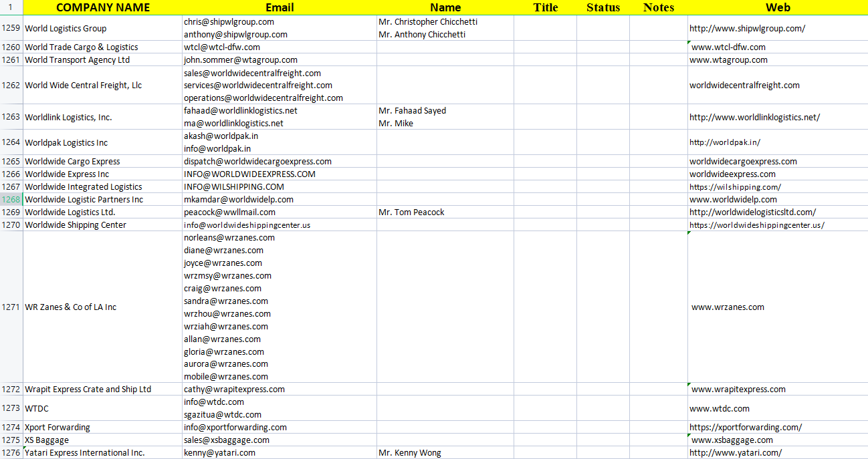
Task: Click the Worldwide Logistic Partners Inc cell
Action: (84, 200)
